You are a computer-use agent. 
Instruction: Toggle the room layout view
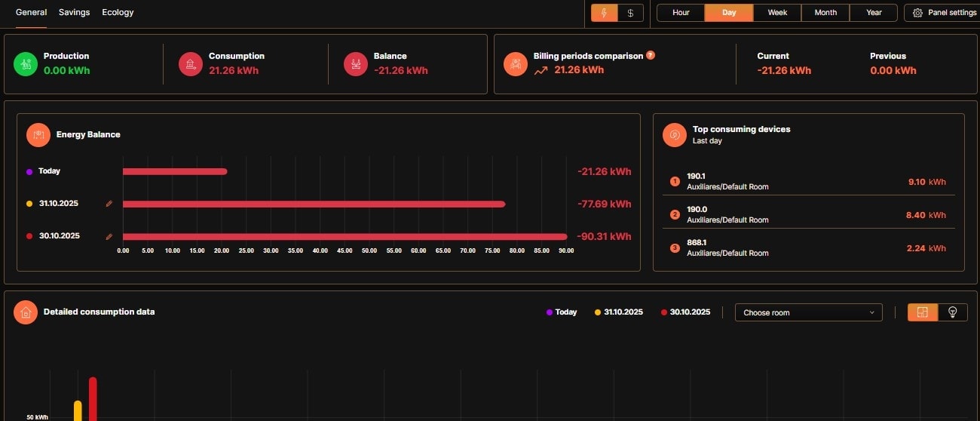click(x=923, y=312)
